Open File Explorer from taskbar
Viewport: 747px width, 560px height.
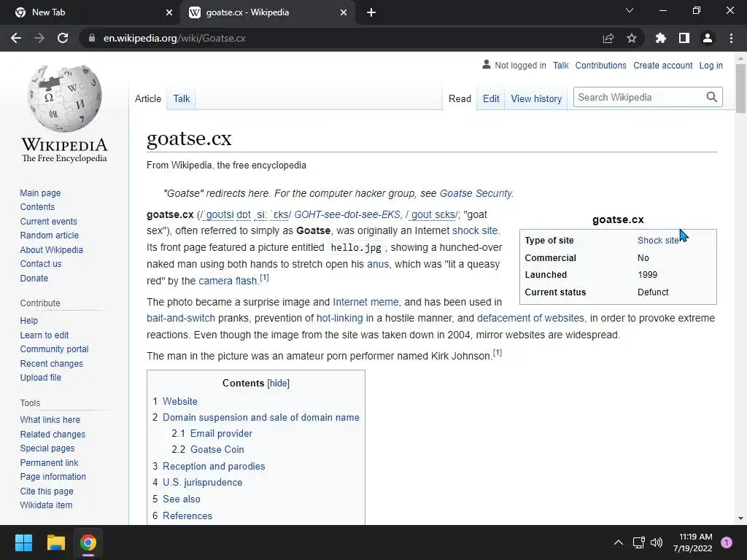pyautogui.click(x=55, y=542)
